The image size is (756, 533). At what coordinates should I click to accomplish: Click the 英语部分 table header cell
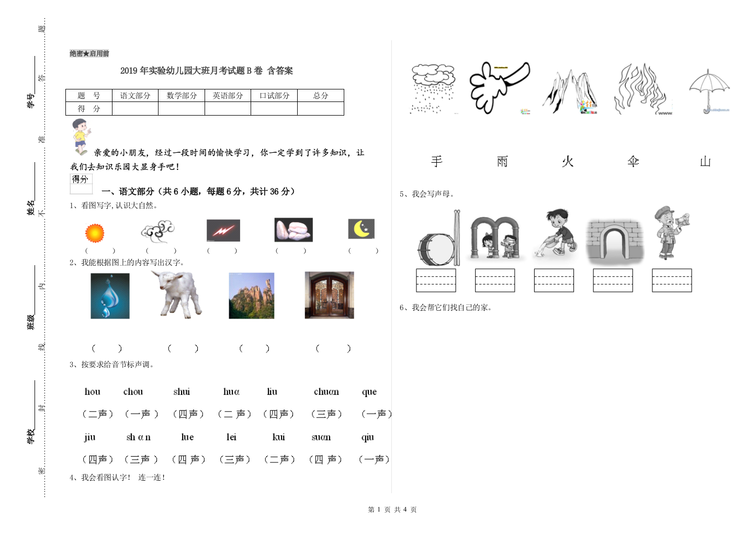[228, 96]
